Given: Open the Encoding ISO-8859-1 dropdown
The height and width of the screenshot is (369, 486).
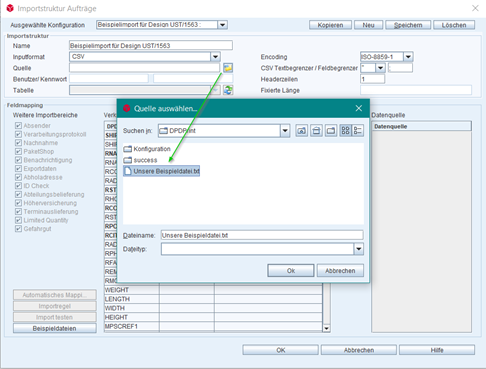Looking at the screenshot, I should (408, 57).
